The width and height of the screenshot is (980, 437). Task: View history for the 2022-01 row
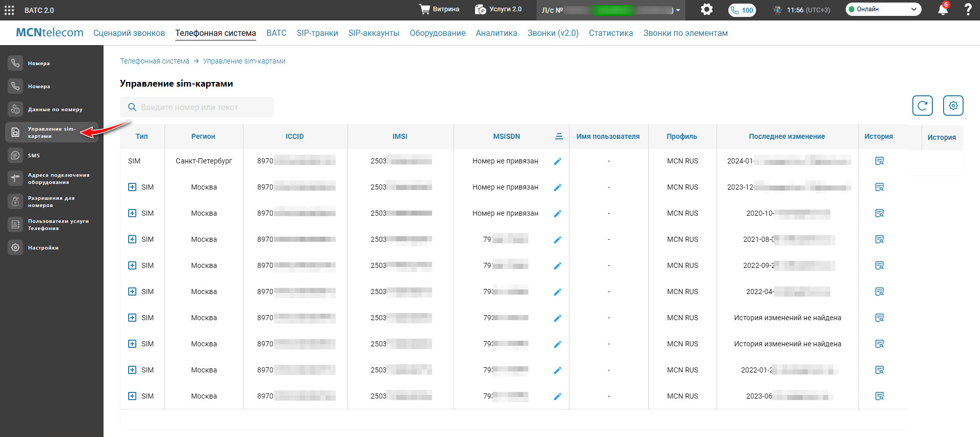pyautogui.click(x=880, y=370)
